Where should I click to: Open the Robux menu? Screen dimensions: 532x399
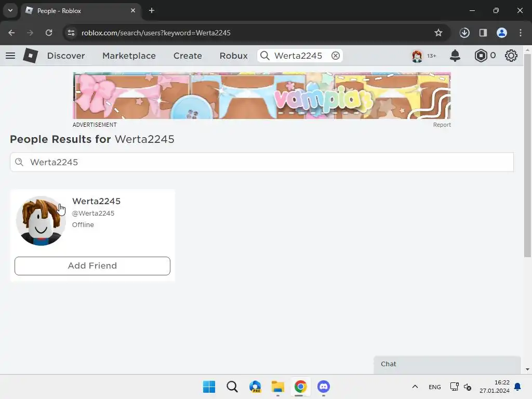coord(233,56)
